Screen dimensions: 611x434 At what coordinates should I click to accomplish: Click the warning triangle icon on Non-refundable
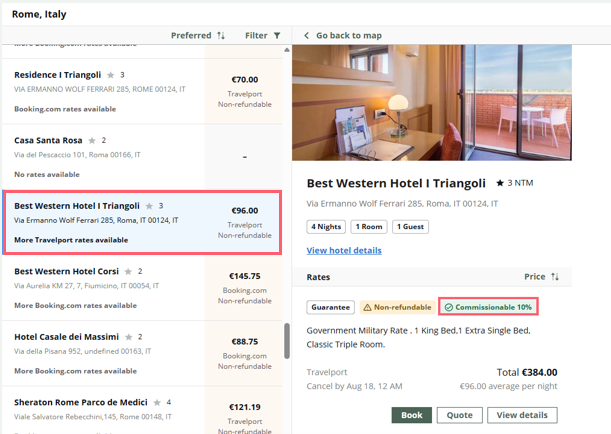click(x=367, y=307)
